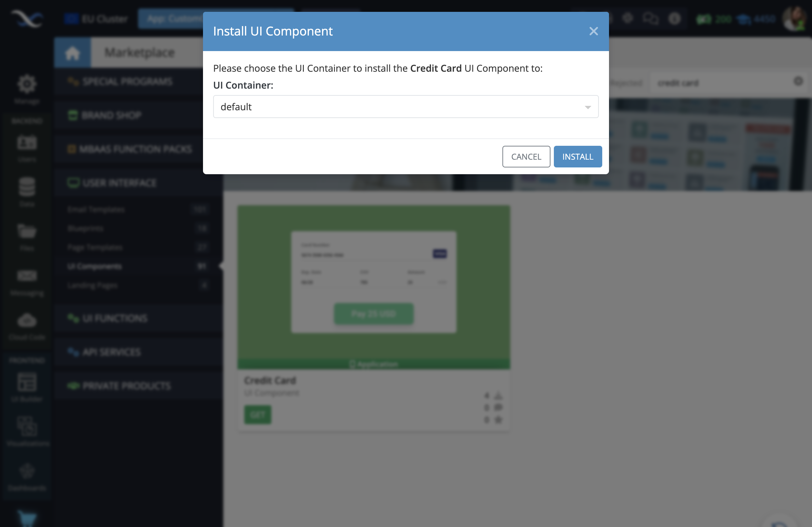Select UI Components menu item

click(94, 266)
